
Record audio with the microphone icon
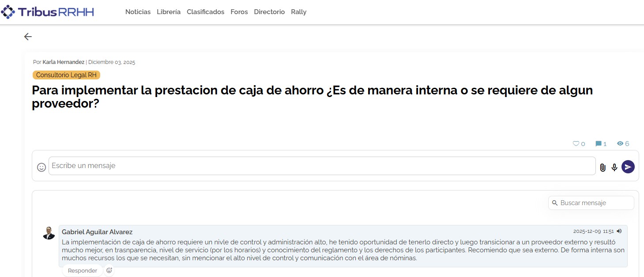[x=614, y=168]
